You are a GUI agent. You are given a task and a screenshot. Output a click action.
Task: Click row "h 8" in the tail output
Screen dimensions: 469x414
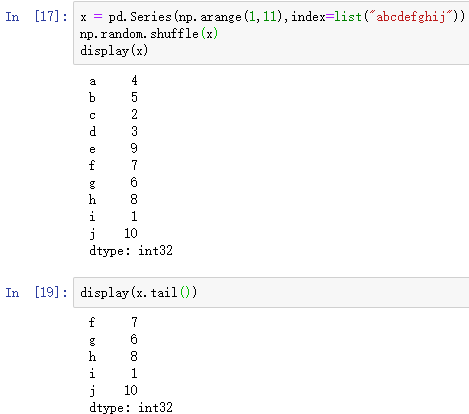113,357
